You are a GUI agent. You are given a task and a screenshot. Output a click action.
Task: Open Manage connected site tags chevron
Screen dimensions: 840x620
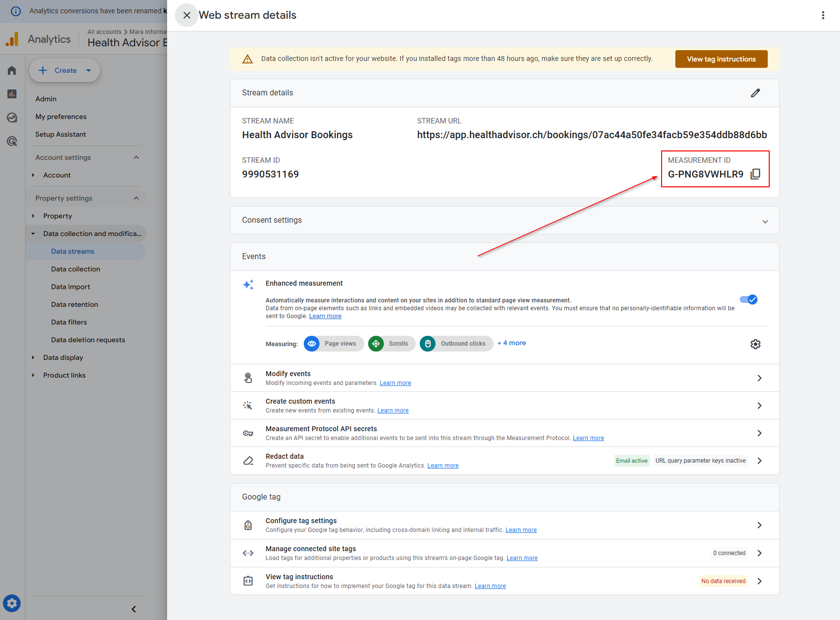[759, 553]
